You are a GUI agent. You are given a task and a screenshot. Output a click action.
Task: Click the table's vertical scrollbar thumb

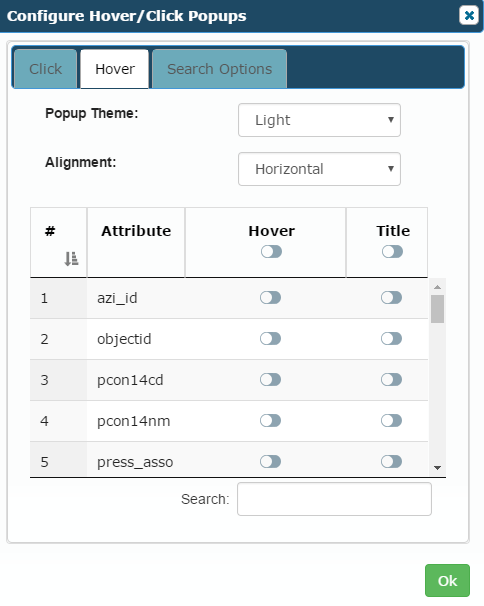pyautogui.click(x=437, y=309)
